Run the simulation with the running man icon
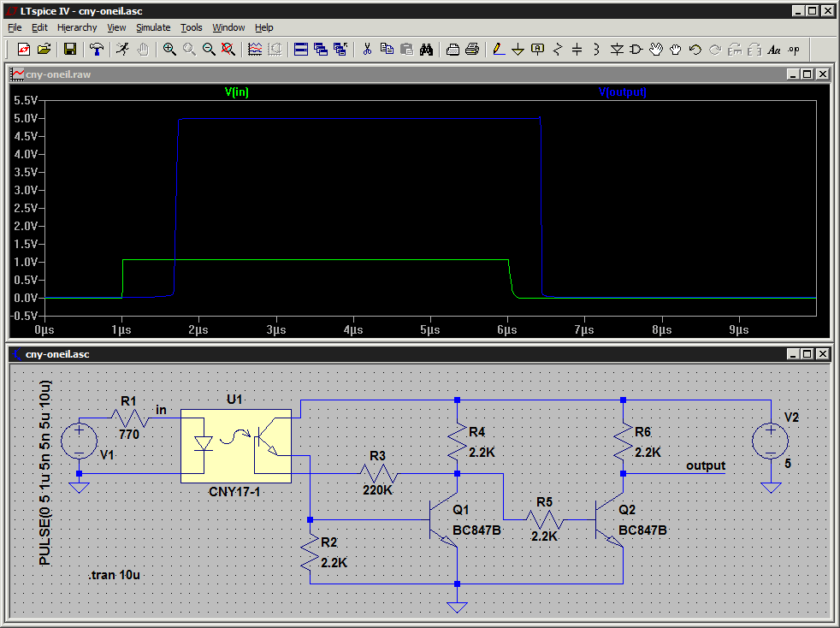Viewport: 840px width, 628px height. (x=122, y=50)
